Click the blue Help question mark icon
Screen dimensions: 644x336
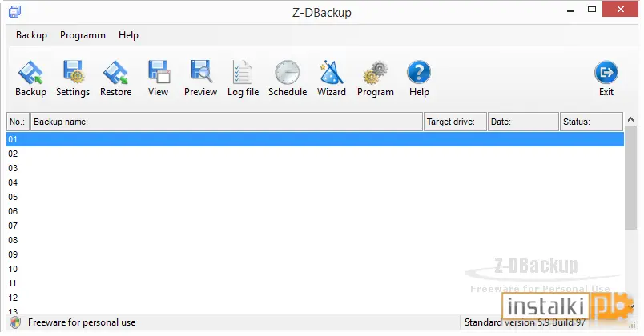(419, 72)
